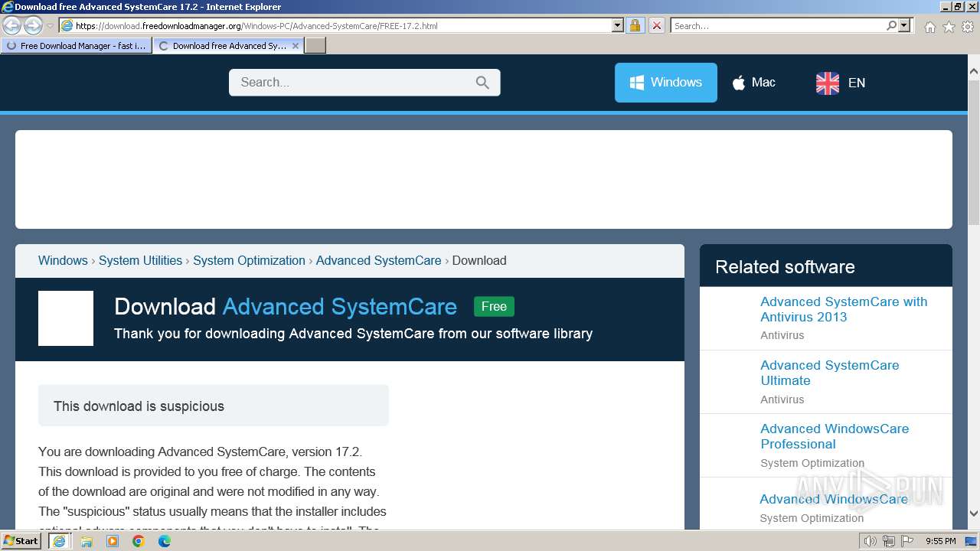Screen dimensions: 980x551
Task: Open Favorites star icon
Action: coord(949,27)
